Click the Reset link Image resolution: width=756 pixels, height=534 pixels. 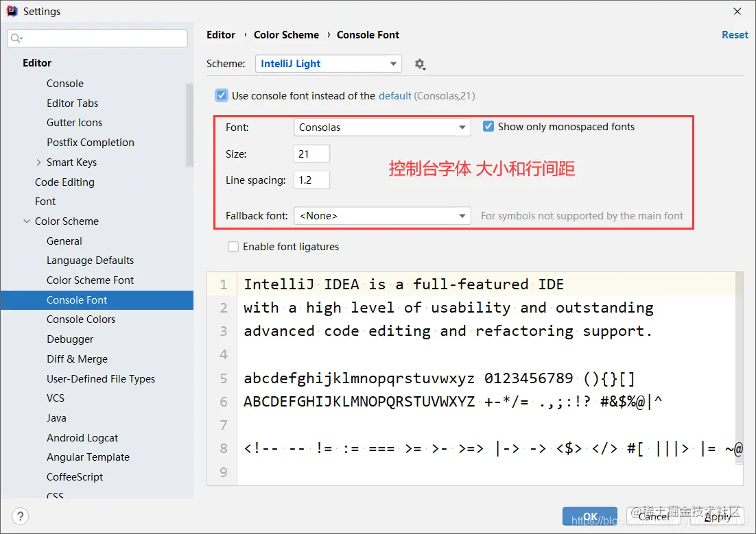tap(735, 35)
